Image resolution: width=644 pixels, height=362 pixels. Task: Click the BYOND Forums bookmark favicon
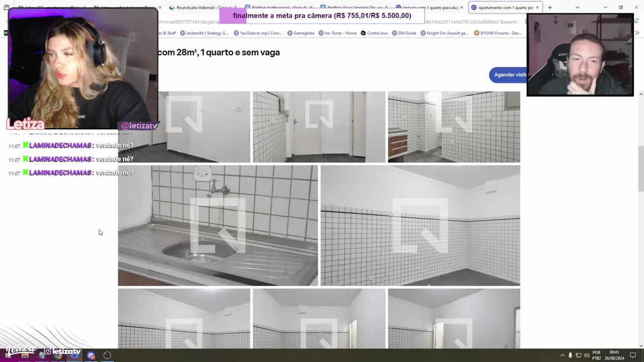coord(476,33)
